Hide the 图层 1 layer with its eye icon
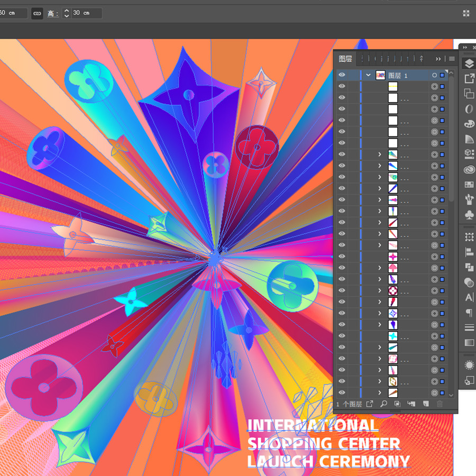Image resolution: width=476 pixels, height=476 pixels. point(342,75)
